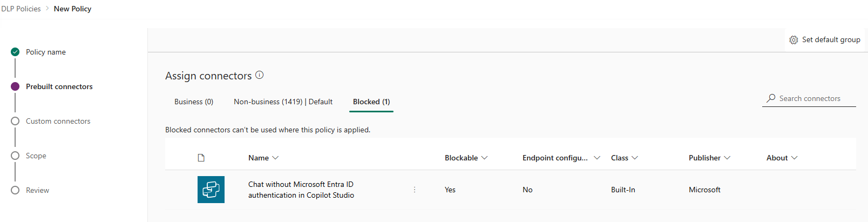Screen dimensions: 868x222
Task: Click the search magnifier icon
Action: pyautogui.click(x=771, y=98)
